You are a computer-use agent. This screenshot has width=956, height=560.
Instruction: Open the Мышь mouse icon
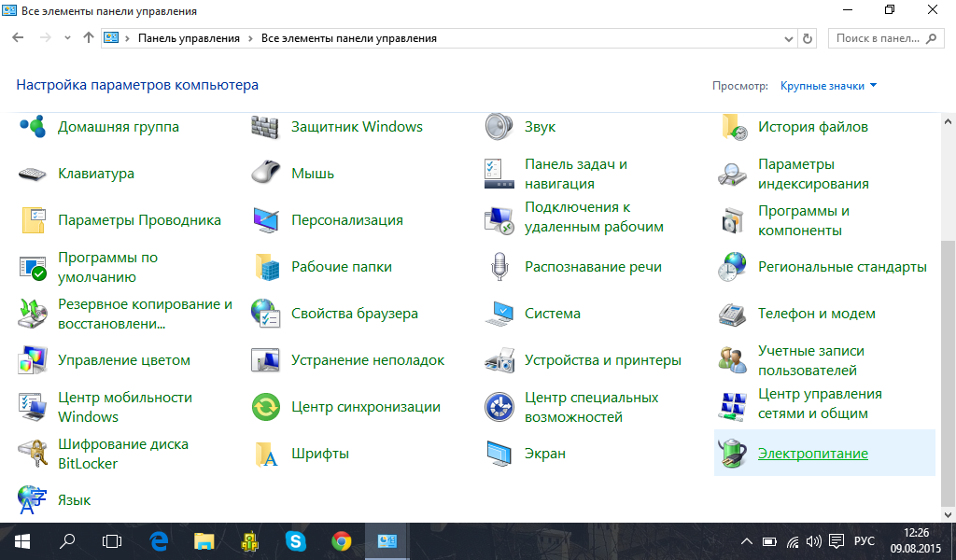pyautogui.click(x=265, y=174)
